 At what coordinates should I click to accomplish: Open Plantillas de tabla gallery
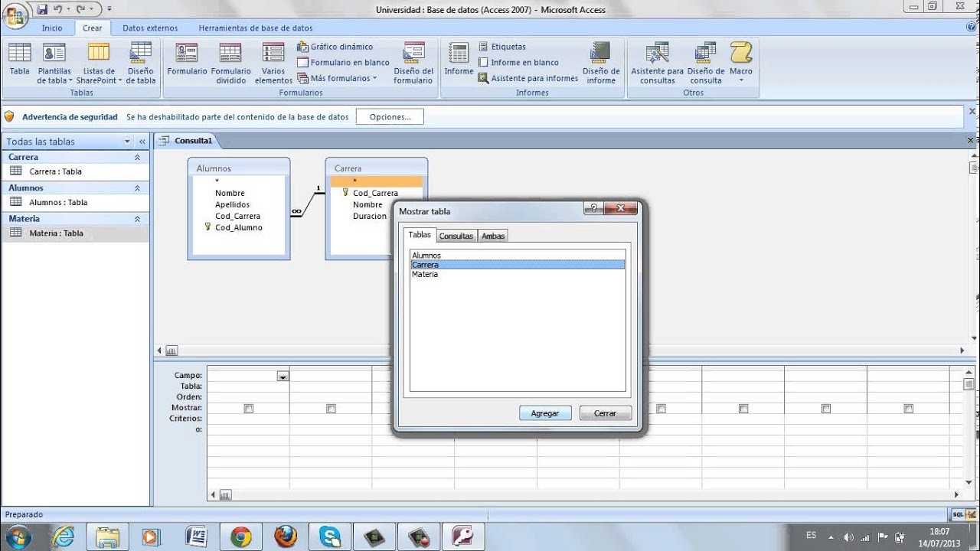(x=54, y=63)
